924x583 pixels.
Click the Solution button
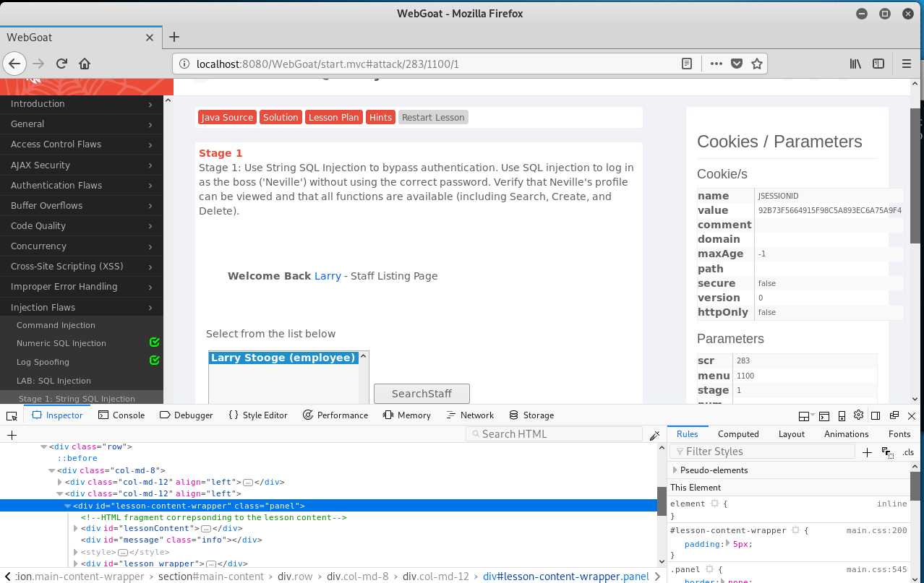click(281, 118)
